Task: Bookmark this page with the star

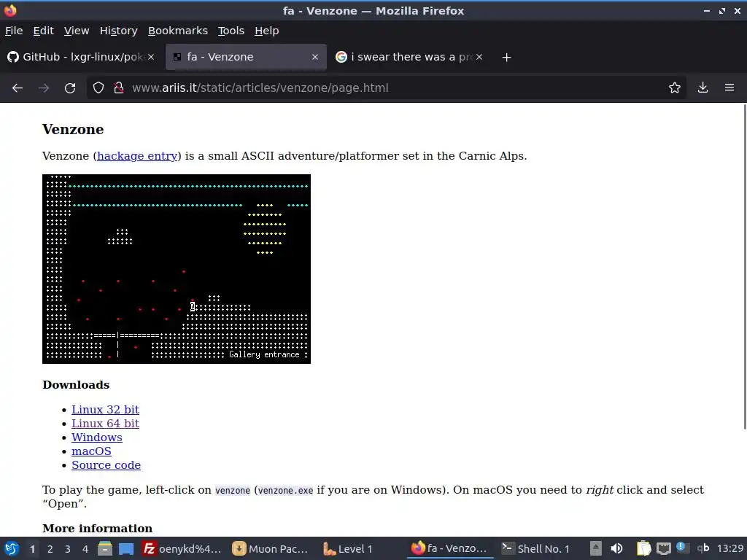Action: coord(675,87)
